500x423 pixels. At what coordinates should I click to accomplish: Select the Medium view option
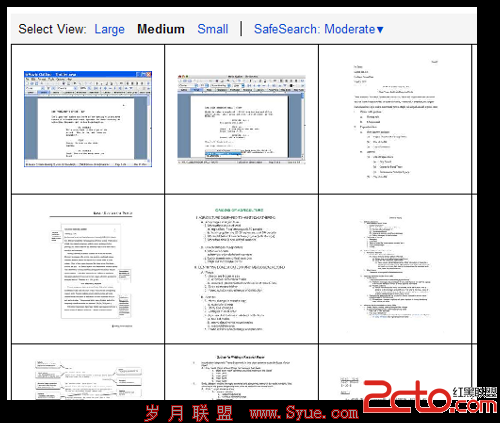click(x=161, y=29)
